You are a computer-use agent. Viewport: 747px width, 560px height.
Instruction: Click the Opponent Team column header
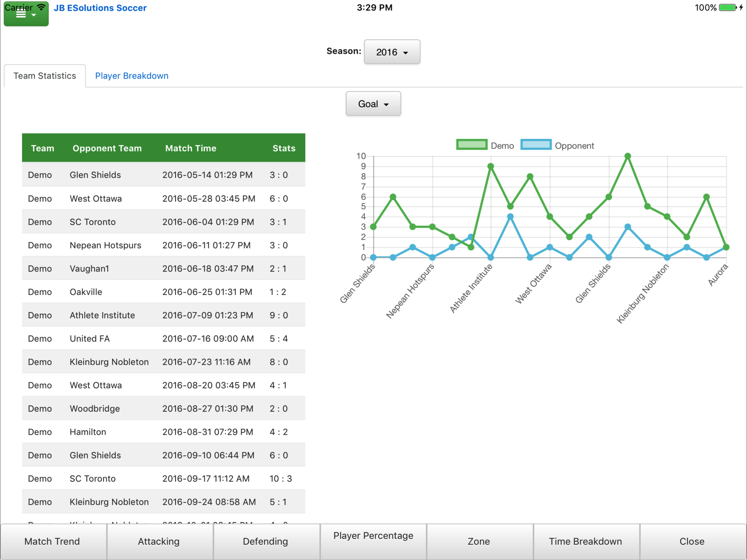[x=107, y=148]
